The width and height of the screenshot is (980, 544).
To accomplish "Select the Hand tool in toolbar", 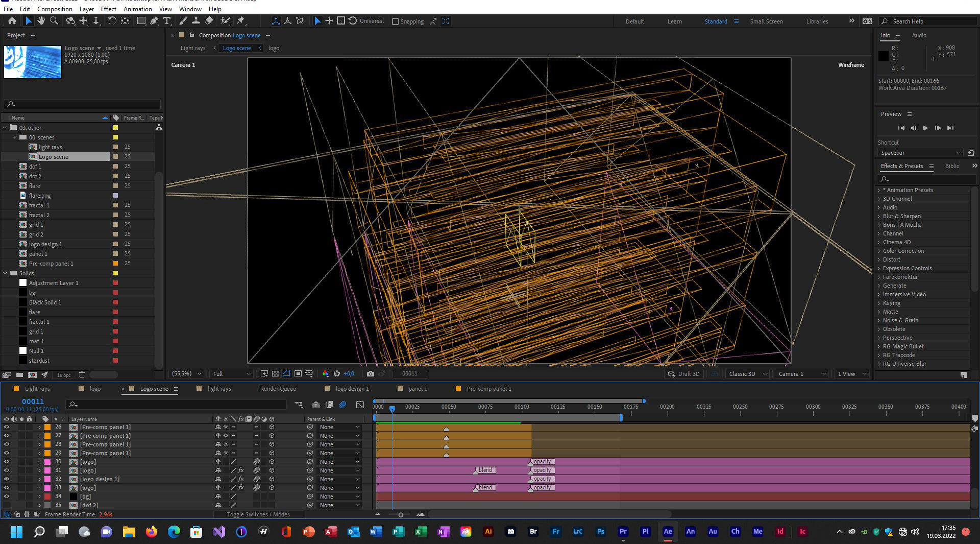I will point(41,21).
